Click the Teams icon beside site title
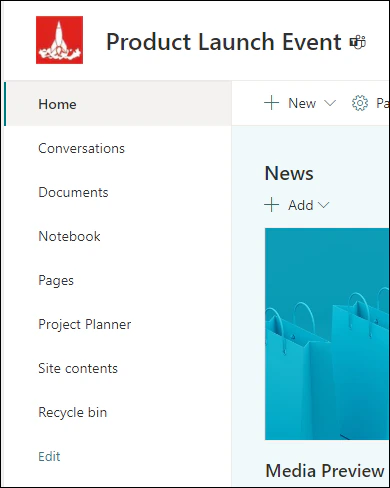Image resolution: width=390 pixels, height=488 pixels. [358, 42]
